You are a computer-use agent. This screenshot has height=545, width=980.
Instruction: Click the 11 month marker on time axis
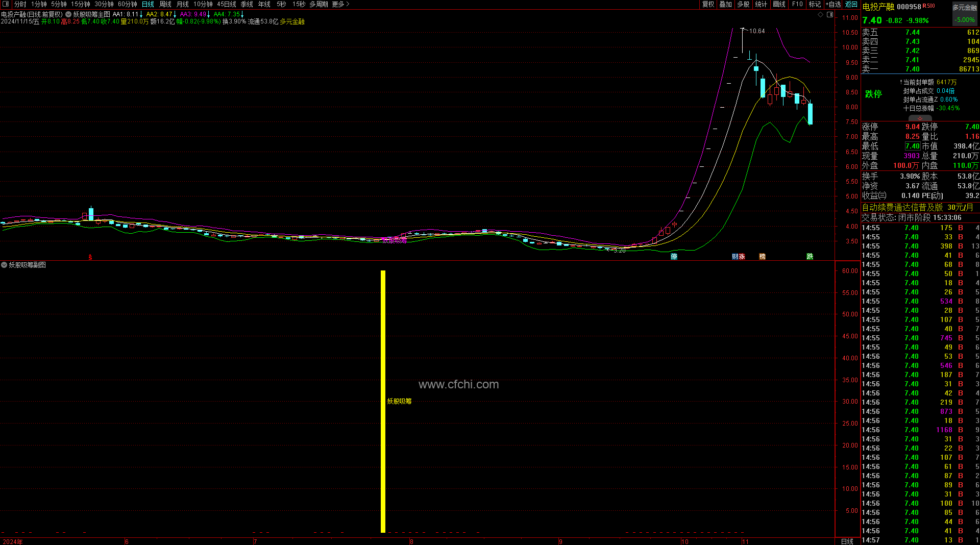click(x=745, y=541)
